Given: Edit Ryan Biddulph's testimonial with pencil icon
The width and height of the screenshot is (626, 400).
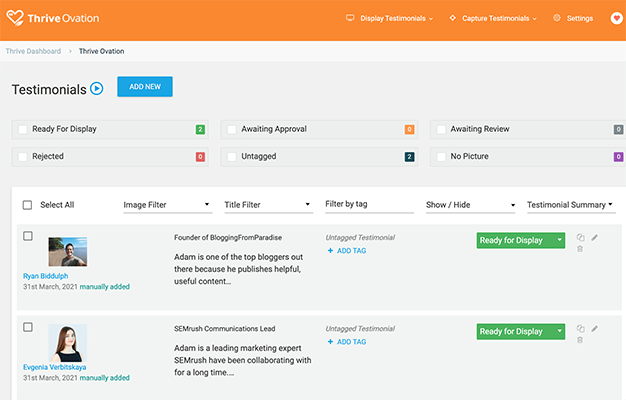Looking at the screenshot, I should pyautogui.click(x=595, y=238).
